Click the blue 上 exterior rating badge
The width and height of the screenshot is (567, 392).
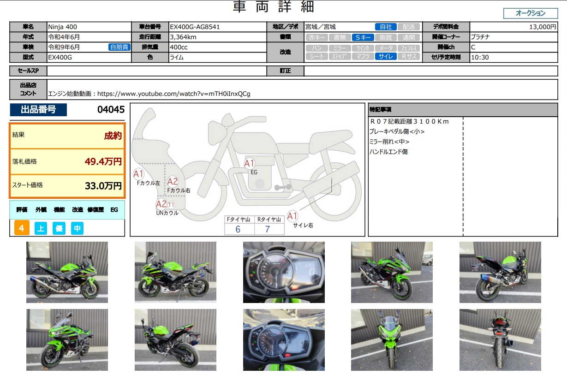(x=41, y=228)
